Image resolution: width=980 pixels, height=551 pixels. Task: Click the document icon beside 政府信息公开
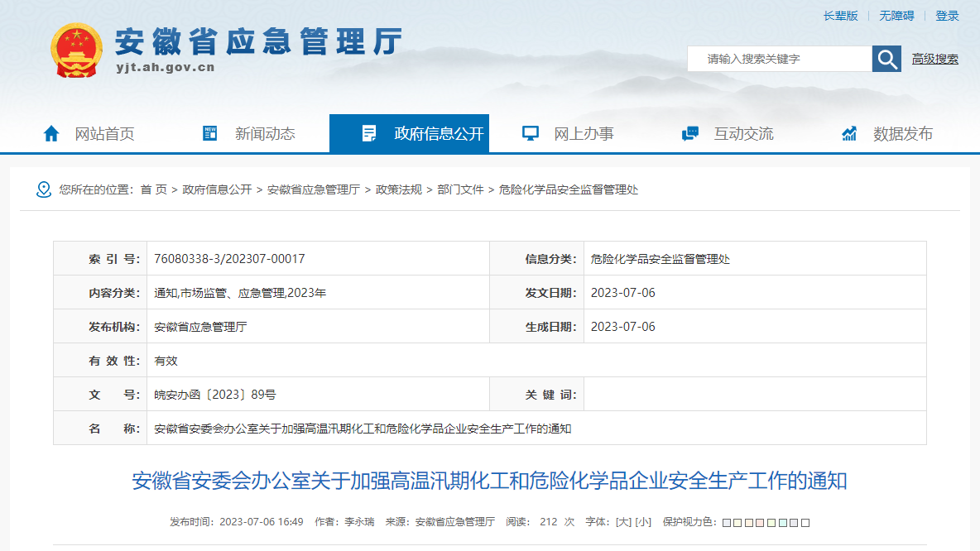tap(369, 133)
